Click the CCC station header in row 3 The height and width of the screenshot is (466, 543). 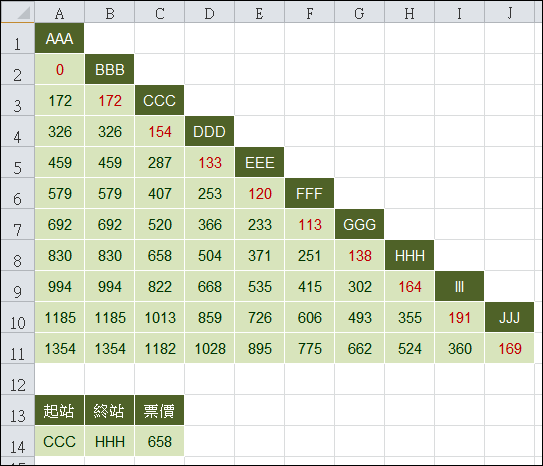(x=160, y=100)
